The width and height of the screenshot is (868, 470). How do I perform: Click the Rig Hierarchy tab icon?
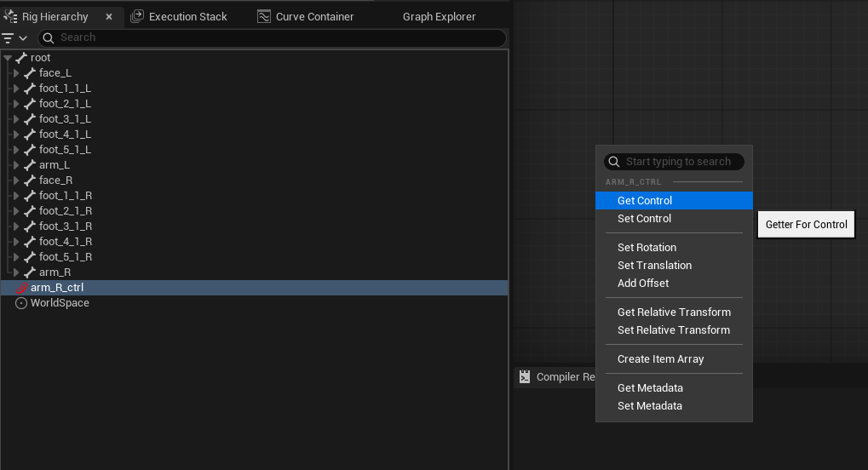tap(10, 17)
